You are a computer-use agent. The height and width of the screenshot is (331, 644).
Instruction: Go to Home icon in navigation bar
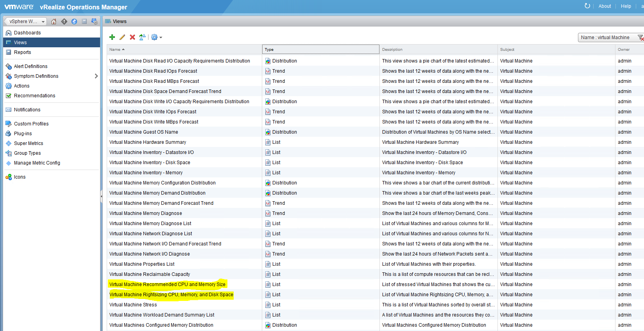click(54, 21)
